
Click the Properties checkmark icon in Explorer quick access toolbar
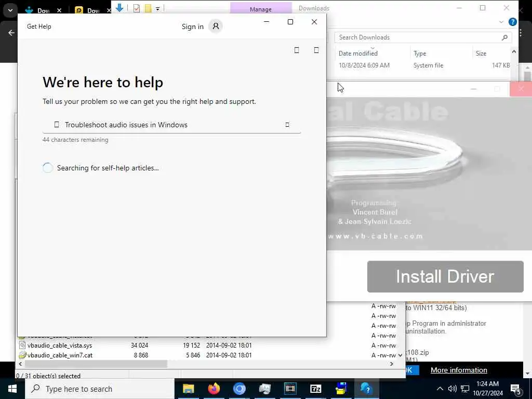coord(137,8)
